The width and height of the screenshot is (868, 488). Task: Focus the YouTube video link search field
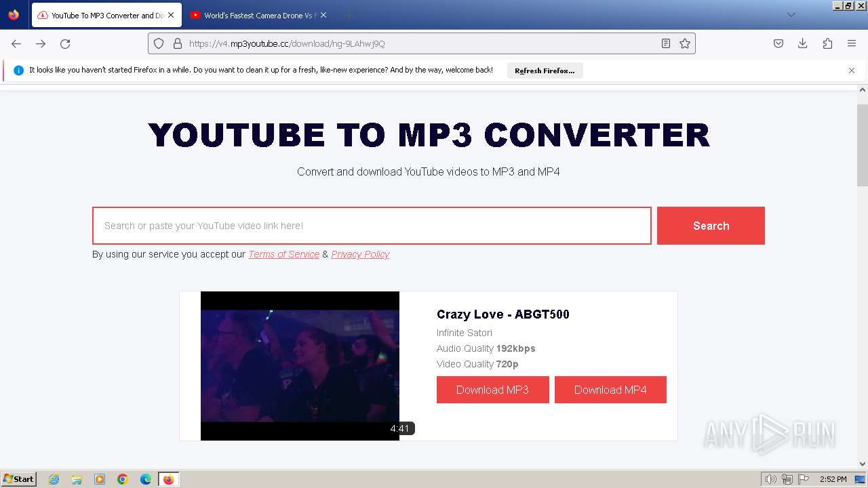[x=372, y=226]
